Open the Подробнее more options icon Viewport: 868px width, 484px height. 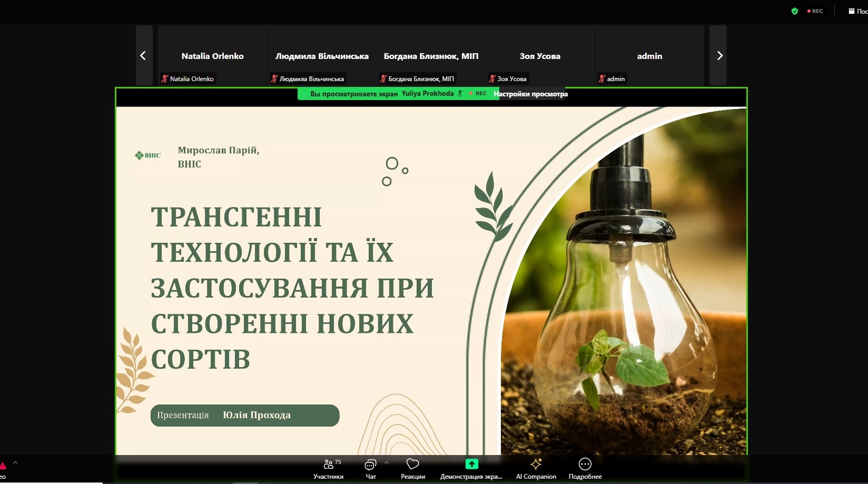(585, 464)
